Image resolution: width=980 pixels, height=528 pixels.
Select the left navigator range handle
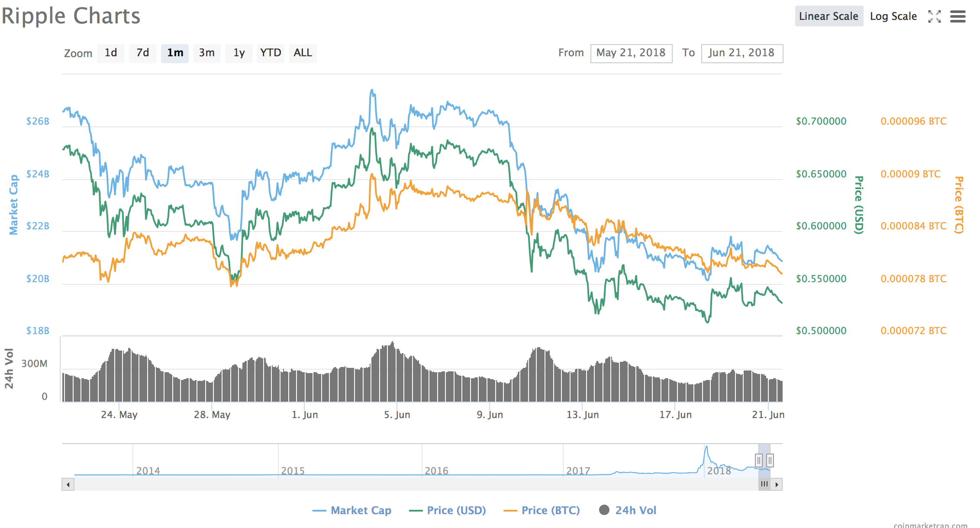click(759, 460)
